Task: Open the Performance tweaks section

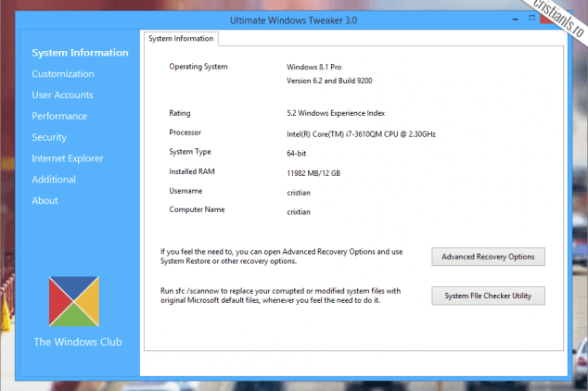Action: pyautogui.click(x=59, y=117)
